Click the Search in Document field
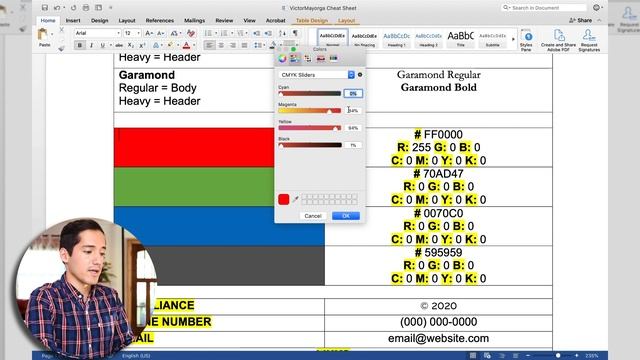 click(543, 8)
